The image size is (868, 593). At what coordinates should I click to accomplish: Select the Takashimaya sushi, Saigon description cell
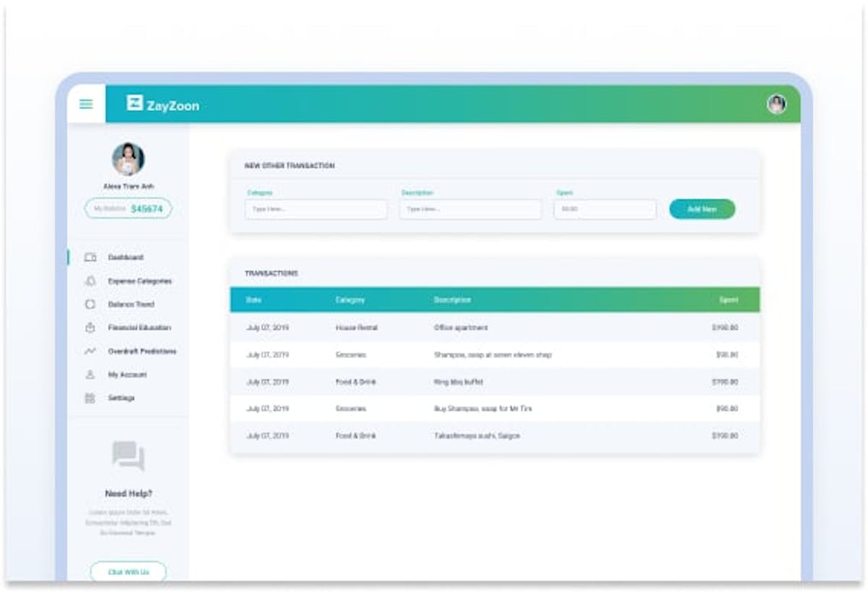[477, 436]
